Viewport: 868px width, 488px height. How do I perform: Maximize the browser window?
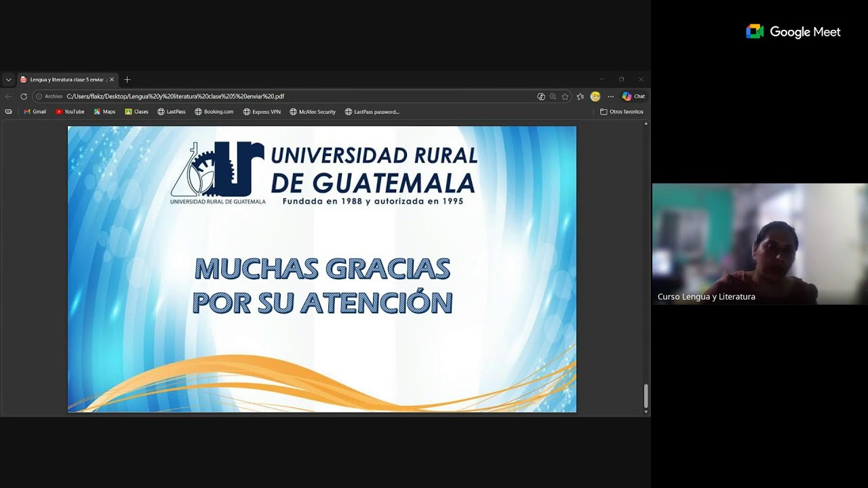[x=621, y=79]
